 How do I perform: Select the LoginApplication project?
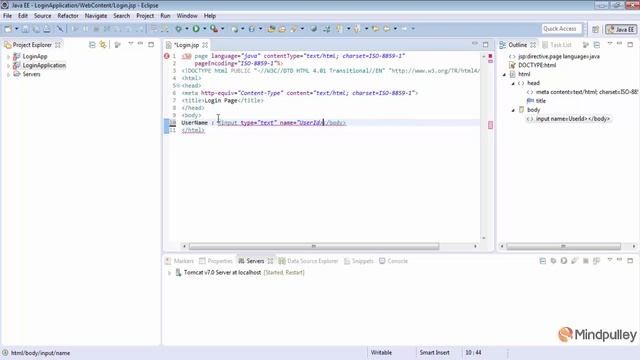coord(44,65)
